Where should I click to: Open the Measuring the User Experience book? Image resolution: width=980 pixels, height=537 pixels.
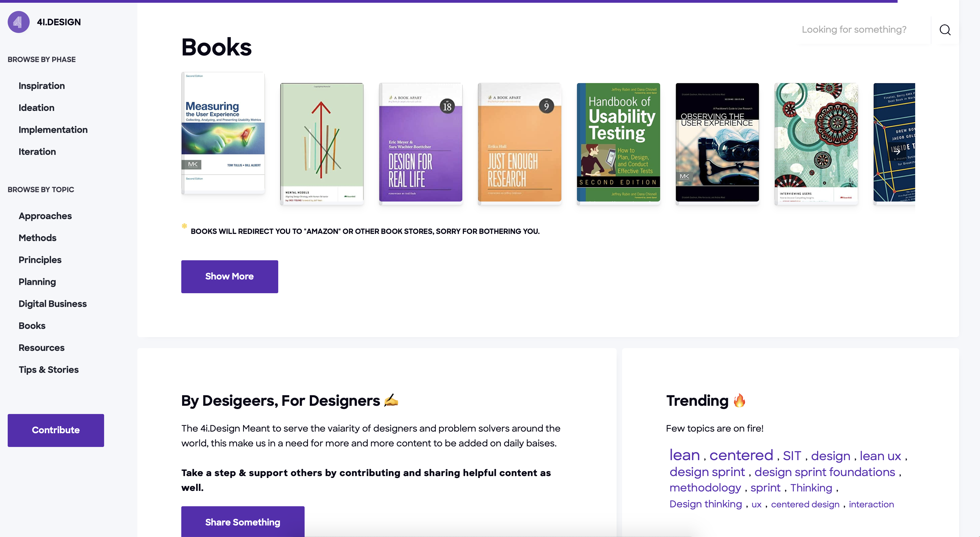223,133
